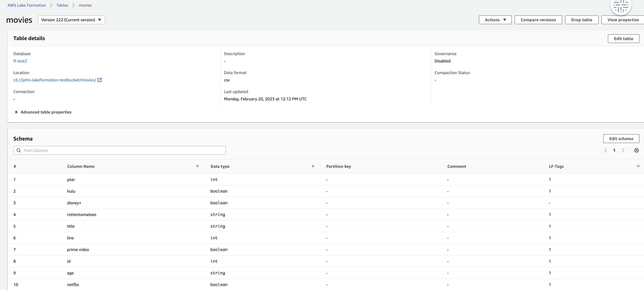Click data type 'int' in year row

[x=214, y=180]
